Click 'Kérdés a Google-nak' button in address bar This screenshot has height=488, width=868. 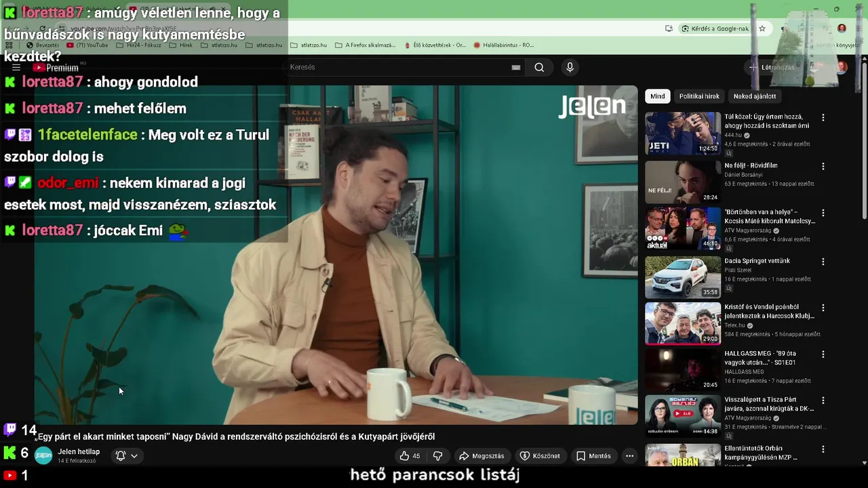pyautogui.click(x=715, y=28)
